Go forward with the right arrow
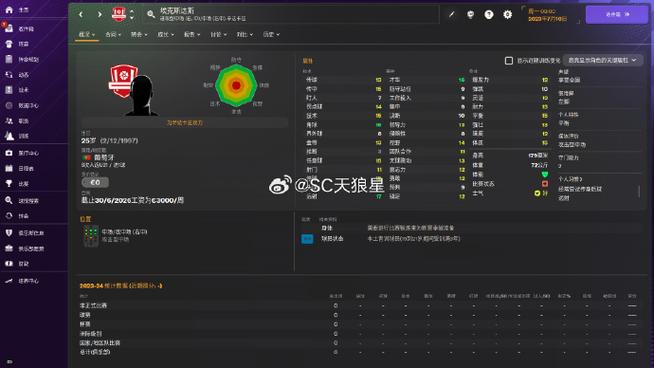654x368 pixels. coord(100,15)
